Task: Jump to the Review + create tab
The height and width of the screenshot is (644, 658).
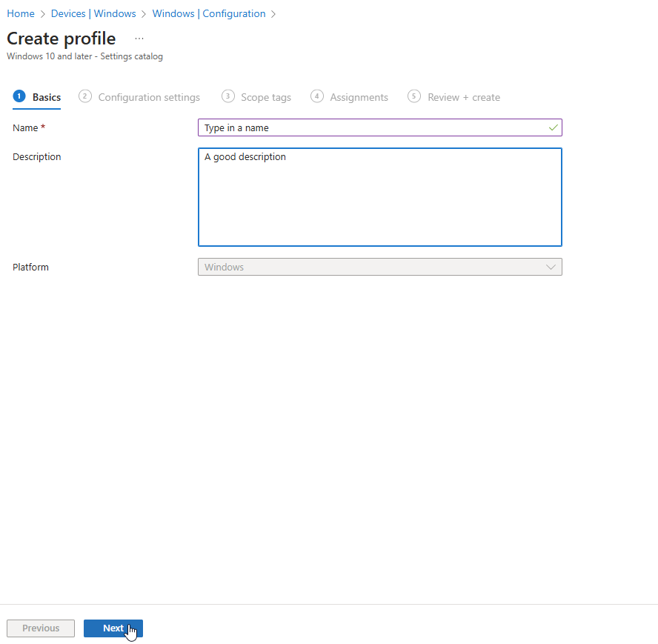Action: [463, 97]
